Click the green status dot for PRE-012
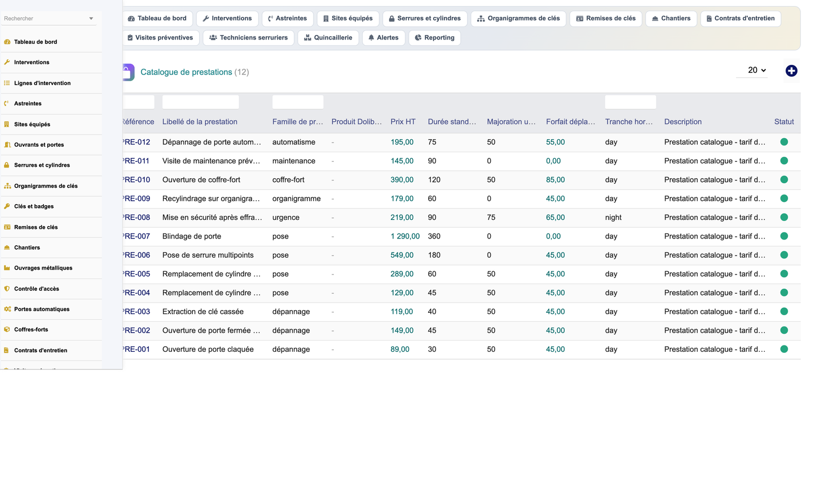The image size is (815, 504). 784,142
